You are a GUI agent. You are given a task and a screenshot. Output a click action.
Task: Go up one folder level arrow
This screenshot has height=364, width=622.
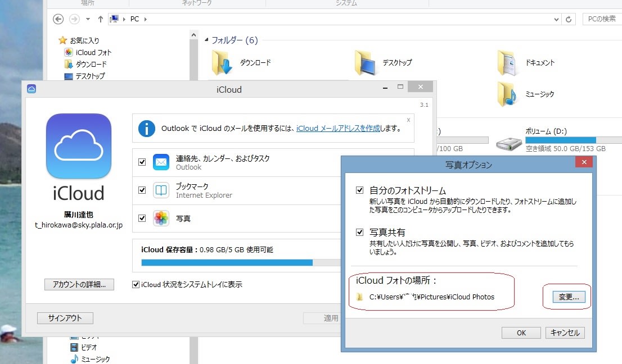tap(100, 19)
